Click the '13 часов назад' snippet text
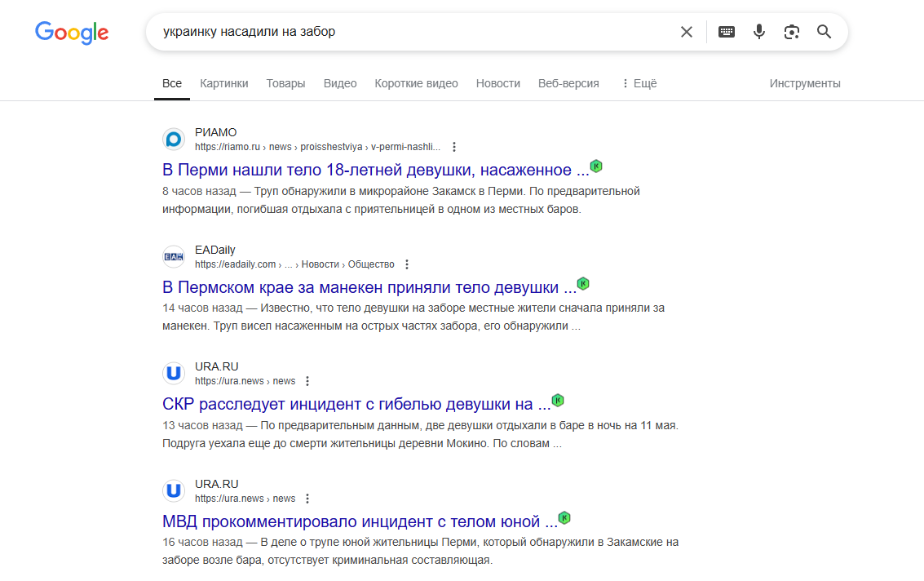 (x=203, y=425)
